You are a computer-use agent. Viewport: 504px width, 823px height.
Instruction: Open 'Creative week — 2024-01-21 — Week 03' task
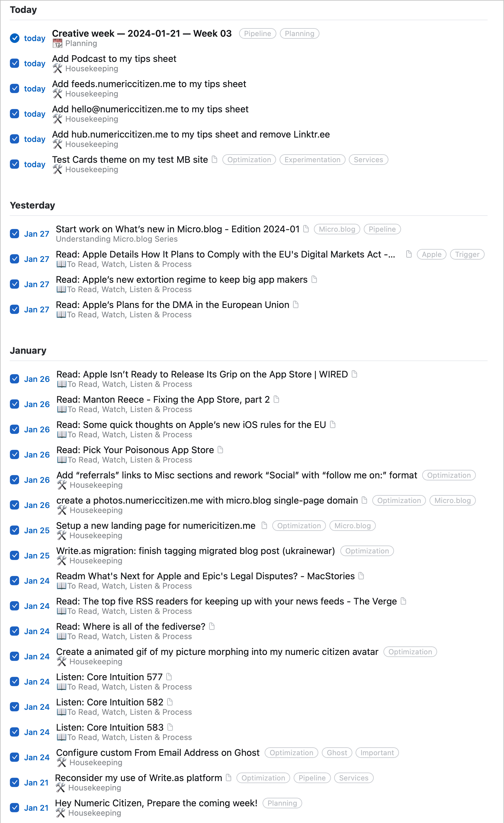click(x=142, y=33)
